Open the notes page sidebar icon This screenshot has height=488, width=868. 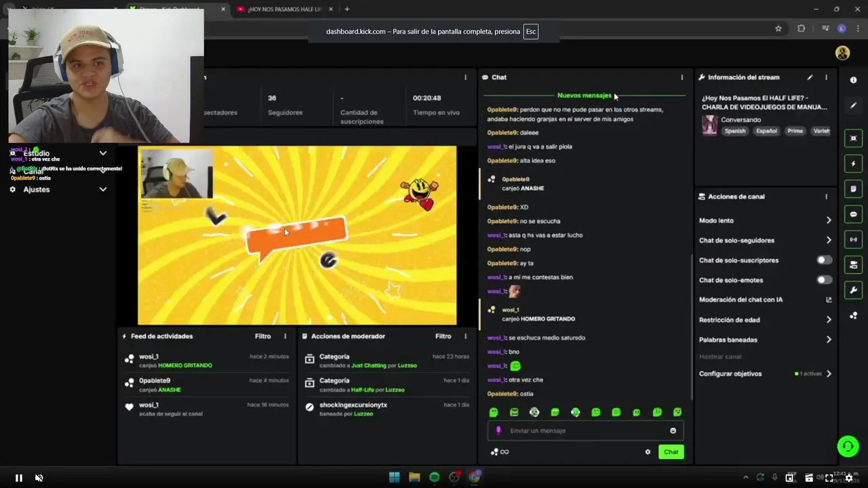tap(853, 188)
